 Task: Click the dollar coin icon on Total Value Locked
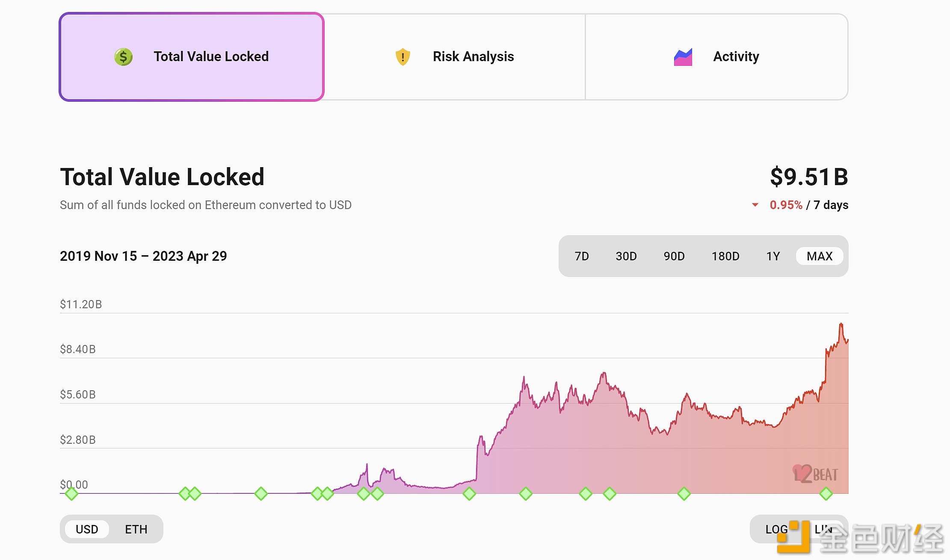coord(123,56)
